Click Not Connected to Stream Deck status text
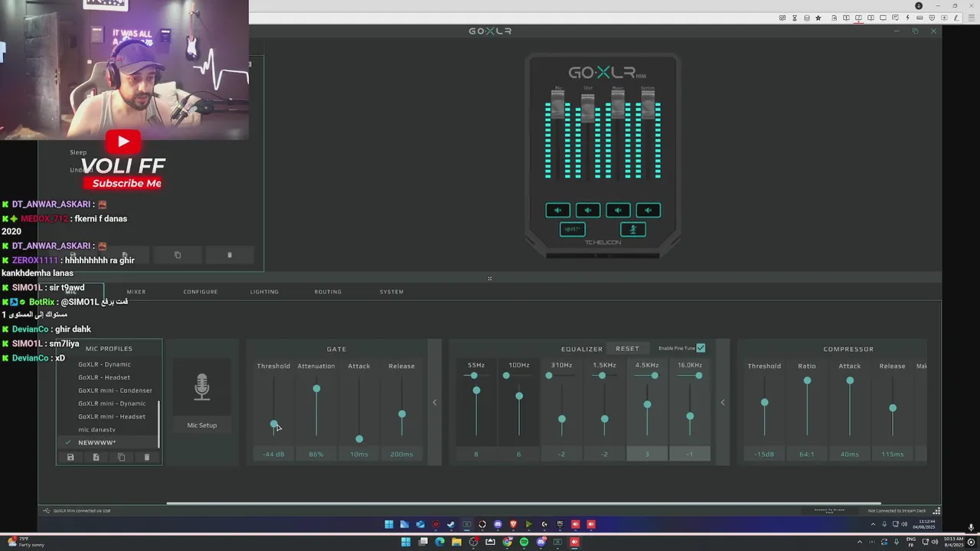The image size is (980, 551). coord(897,510)
